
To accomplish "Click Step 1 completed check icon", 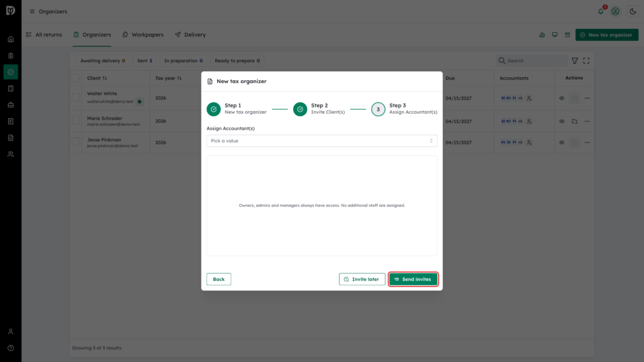I will point(214,109).
